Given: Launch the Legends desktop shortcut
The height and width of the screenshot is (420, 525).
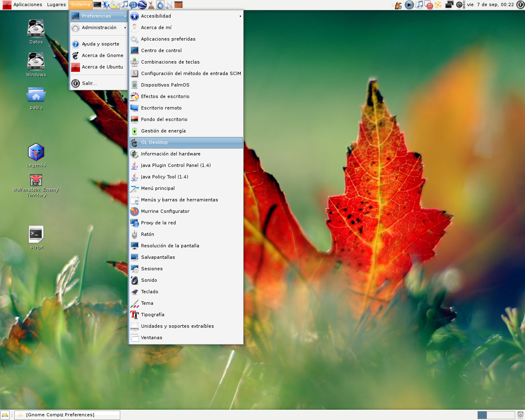Looking at the screenshot, I should (x=36, y=155).
